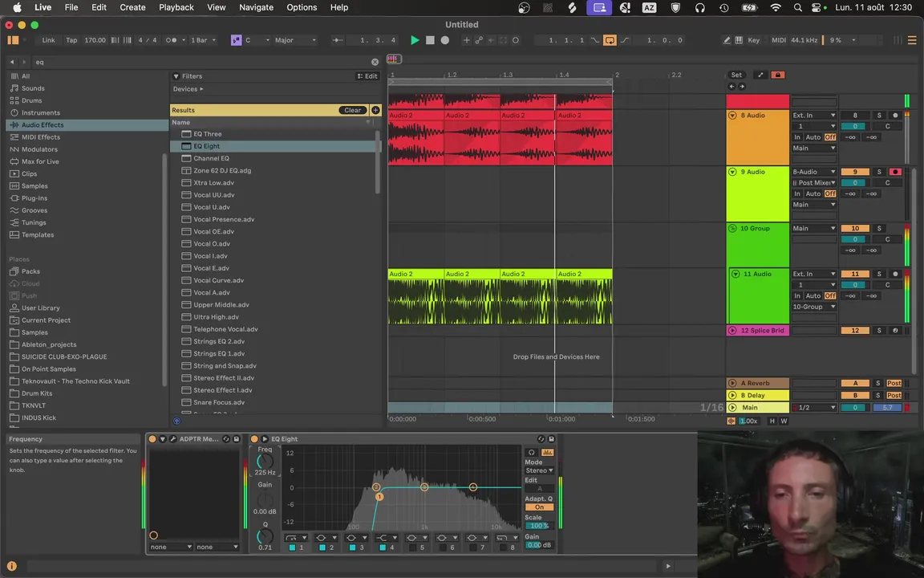The width and height of the screenshot is (924, 578).
Task: Open the Major scale dropdown
Action: coord(295,40)
